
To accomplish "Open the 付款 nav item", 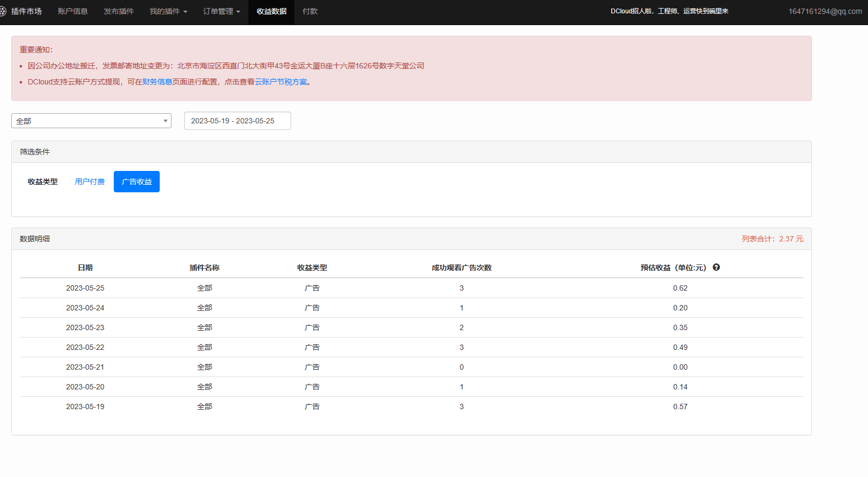I will pos(310,11).
